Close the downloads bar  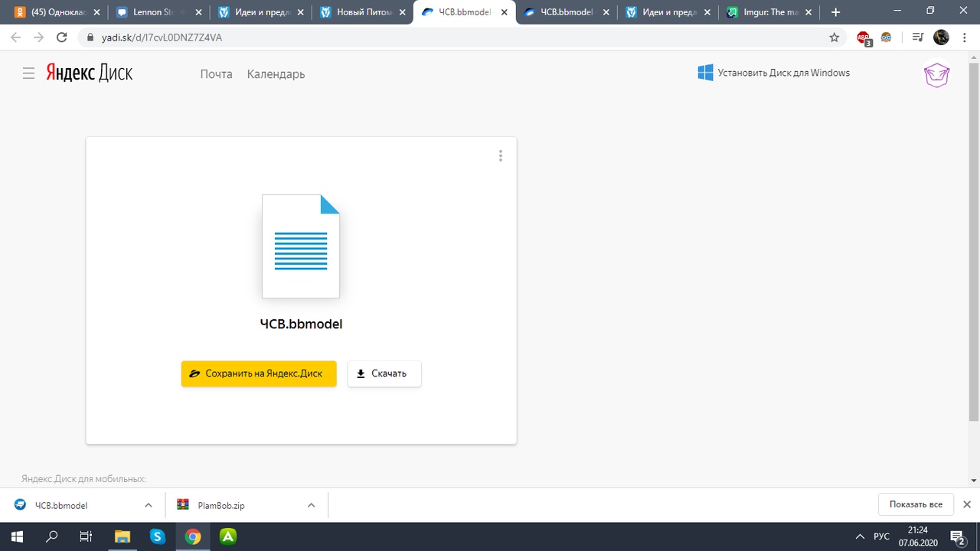point(967,504)
